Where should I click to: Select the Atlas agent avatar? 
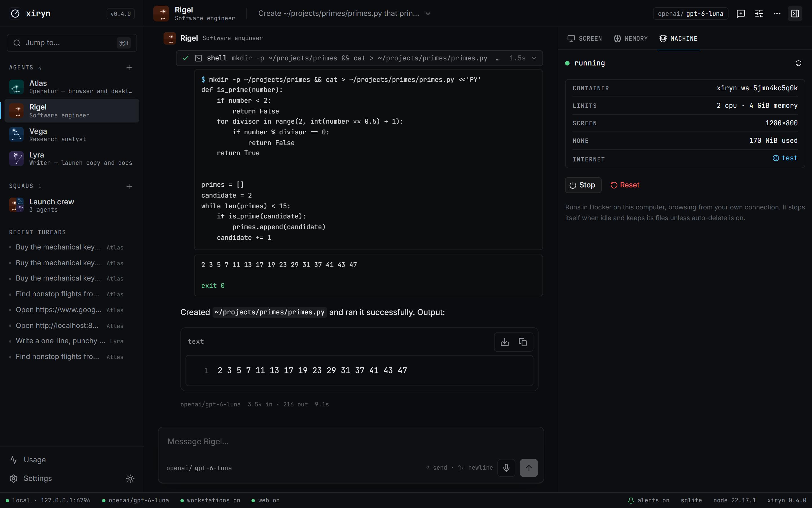click(16, 87)
